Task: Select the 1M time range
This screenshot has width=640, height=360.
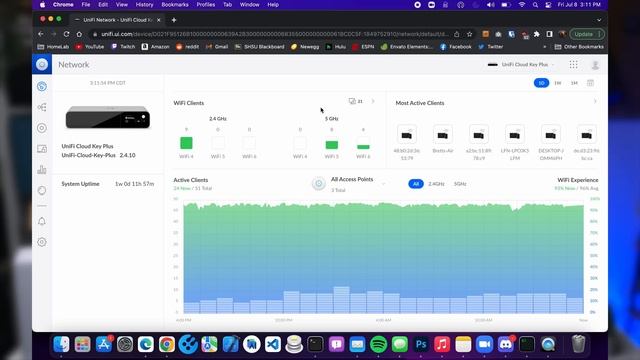Action: click(x=574, y=83)
